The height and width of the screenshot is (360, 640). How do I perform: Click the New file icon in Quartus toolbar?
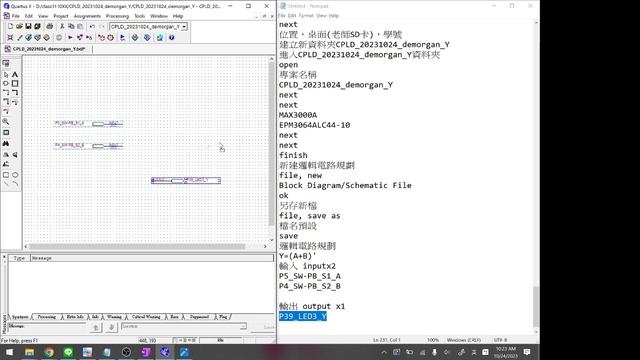[x=10, y=26]
